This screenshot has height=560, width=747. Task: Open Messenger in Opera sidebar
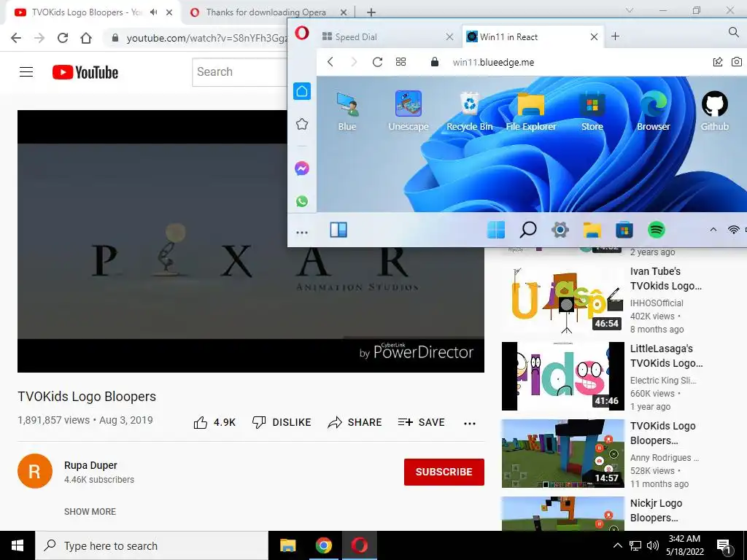(x=302, y=168)
